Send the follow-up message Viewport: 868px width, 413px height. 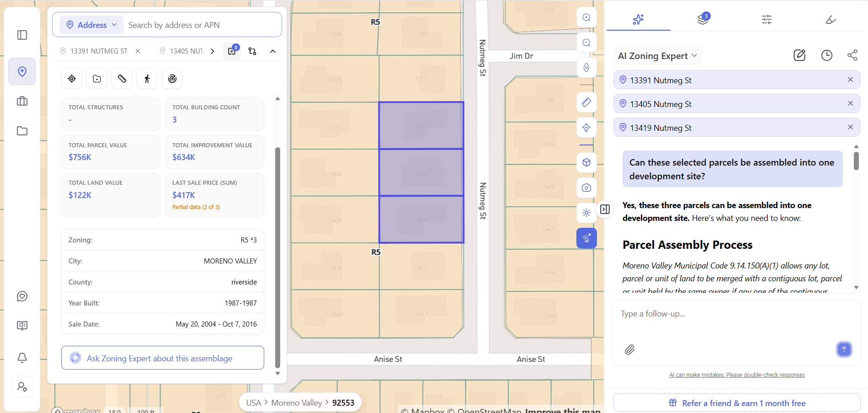coord(844,349)
